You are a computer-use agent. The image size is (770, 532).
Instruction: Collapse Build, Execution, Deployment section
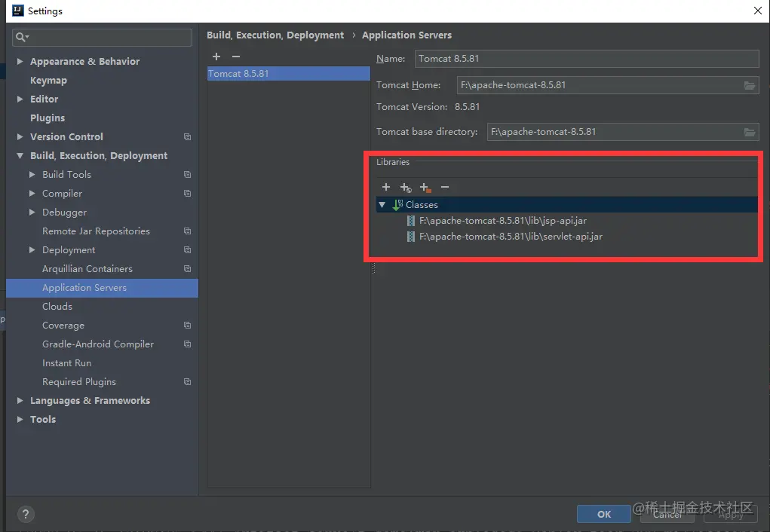point(20,155)
